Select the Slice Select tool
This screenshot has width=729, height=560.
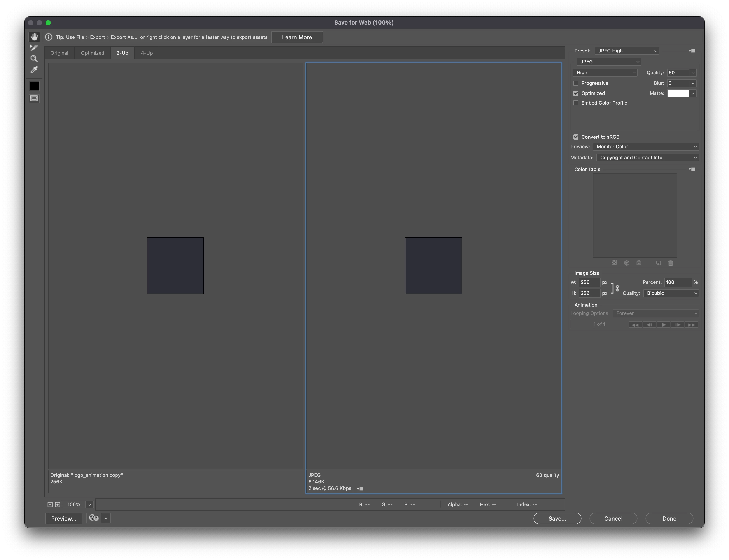[x=34, y=48]
